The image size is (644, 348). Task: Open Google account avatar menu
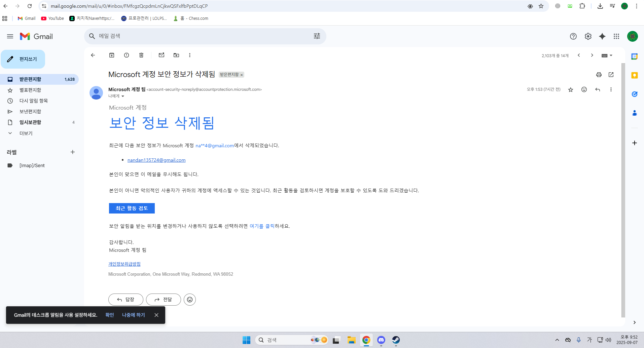tap(633, 36)
